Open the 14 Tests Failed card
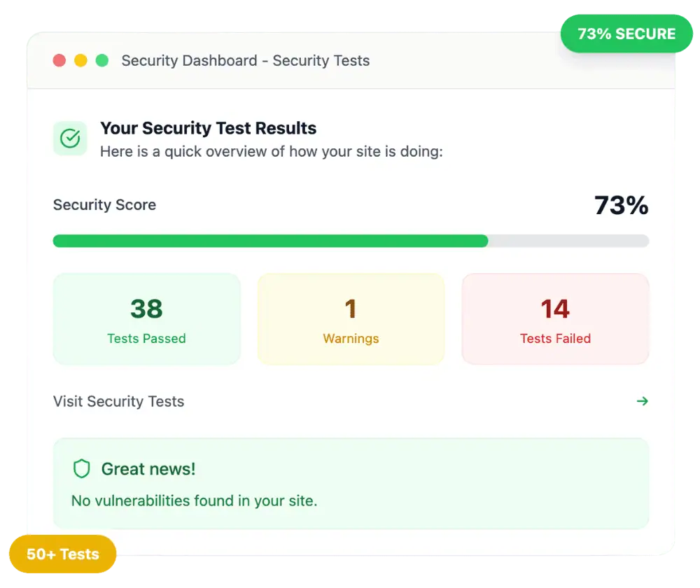Viewport: 700px width, 588px height. pyautogui.click(x=555, y=319)
